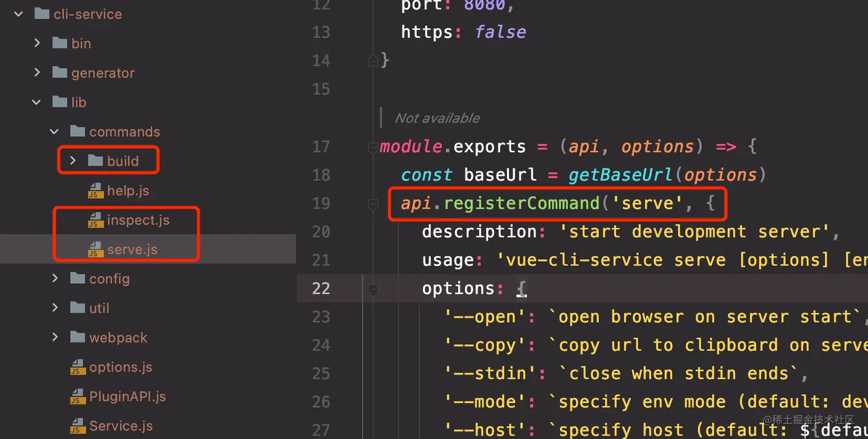Click line number 22 in the gutter
Viewport: 868px width, 439px height.
coord(321,287)
